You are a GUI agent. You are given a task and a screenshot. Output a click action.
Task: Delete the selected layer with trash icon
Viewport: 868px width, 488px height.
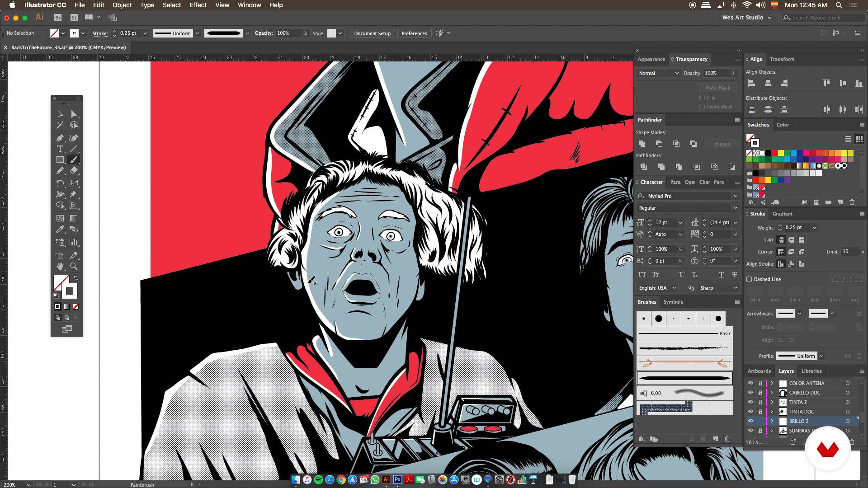[852, 442]
